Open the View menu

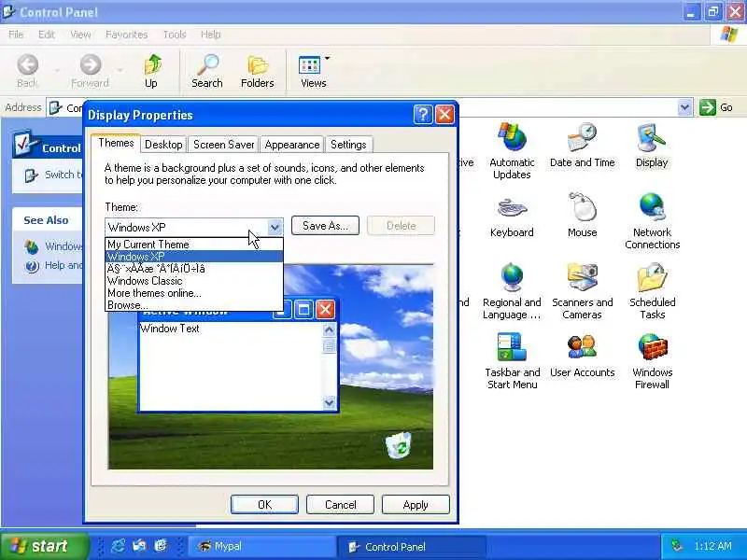[80, 35]
